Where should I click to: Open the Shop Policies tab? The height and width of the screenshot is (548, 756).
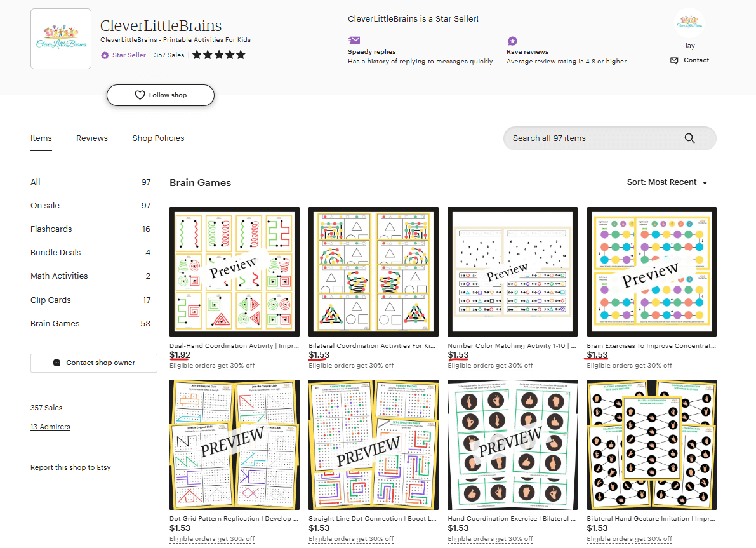point(158,138)
